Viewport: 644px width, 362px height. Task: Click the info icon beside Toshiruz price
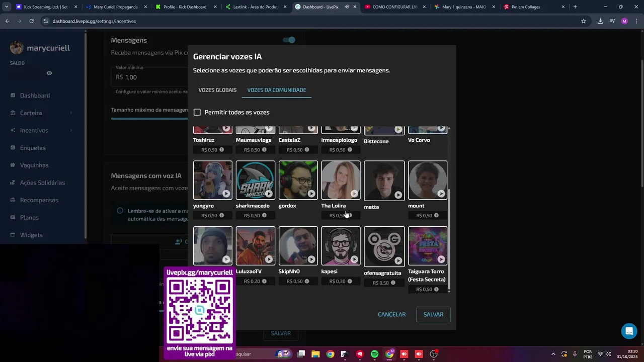click(221, 150)
